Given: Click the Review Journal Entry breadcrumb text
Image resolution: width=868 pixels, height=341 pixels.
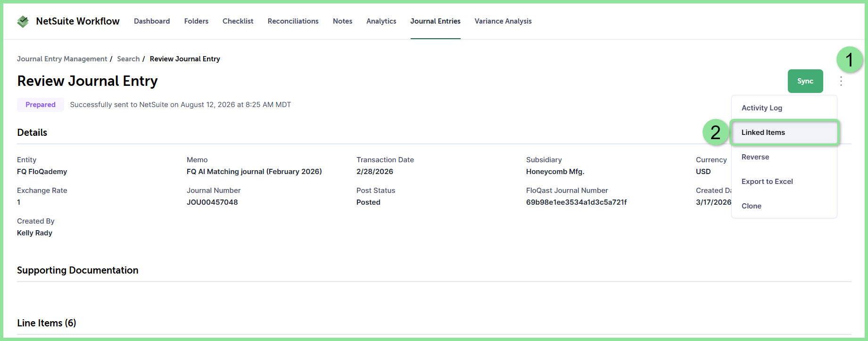Looking at the screenshot, I should (x=185, y=59).
